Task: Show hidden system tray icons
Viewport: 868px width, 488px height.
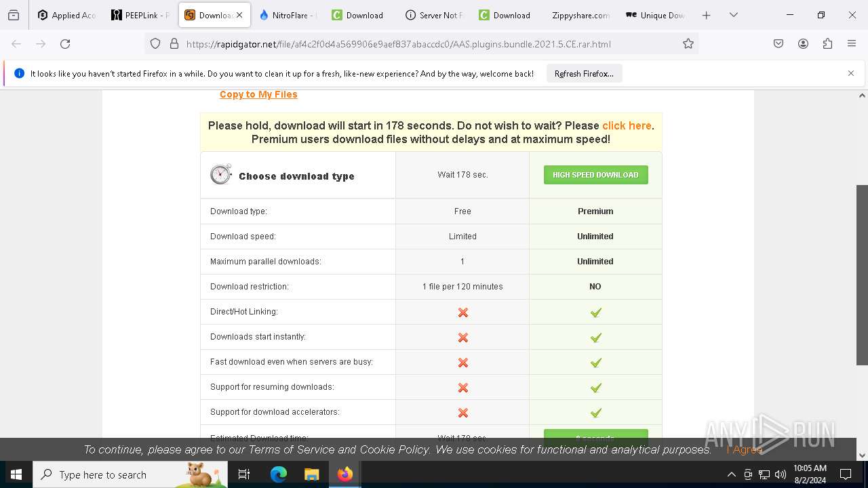Action: (731, 474)
